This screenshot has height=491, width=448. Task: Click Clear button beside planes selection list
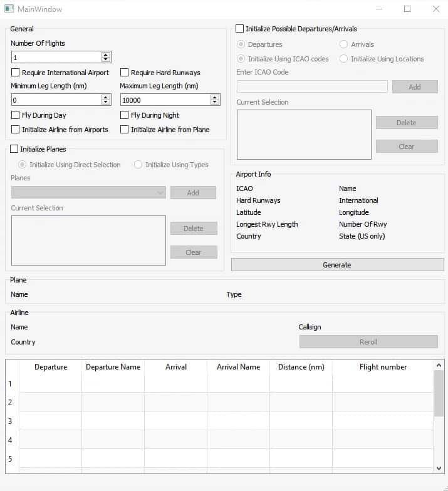[194, 252]
